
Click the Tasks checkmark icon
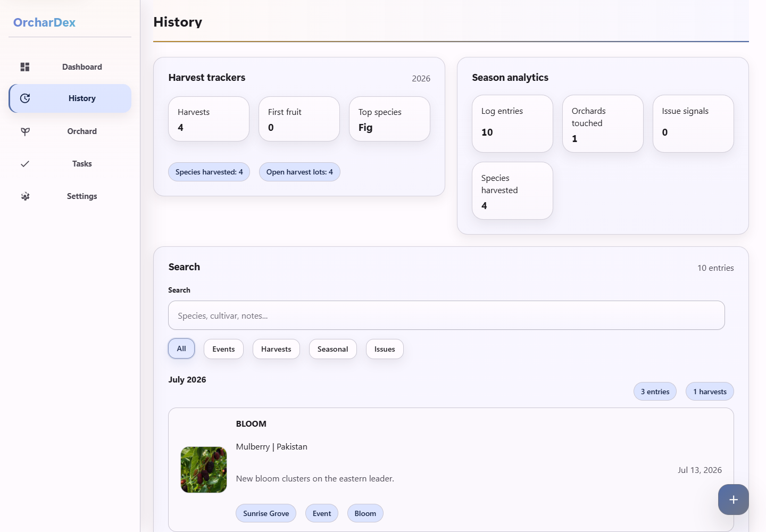click(25, 164)
